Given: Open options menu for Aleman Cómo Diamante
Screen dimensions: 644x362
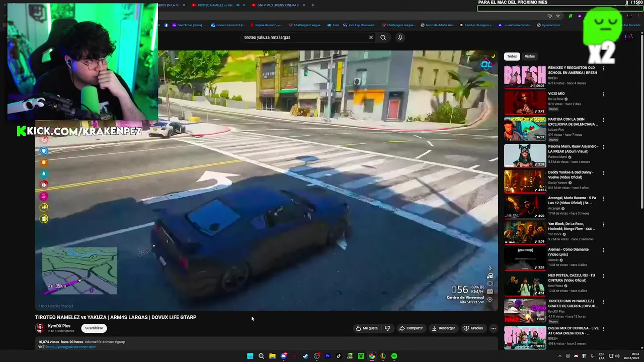Looking at the screenshot, I should point(603,250).
